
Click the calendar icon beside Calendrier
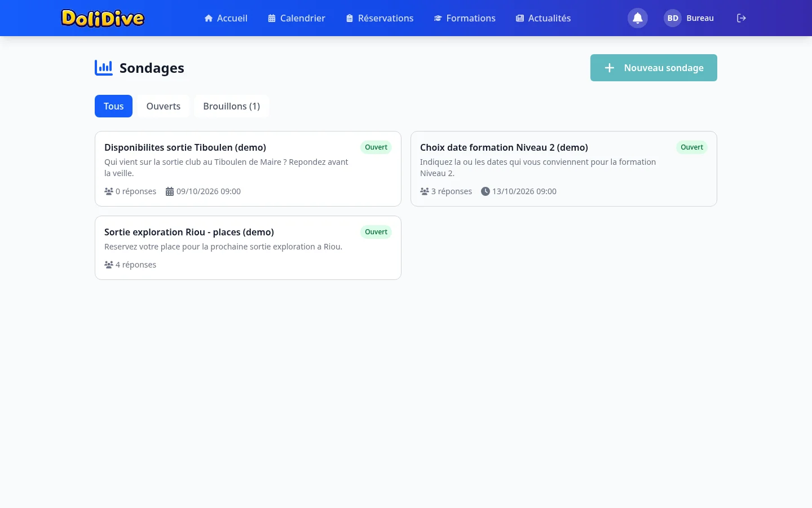point(272,18)
